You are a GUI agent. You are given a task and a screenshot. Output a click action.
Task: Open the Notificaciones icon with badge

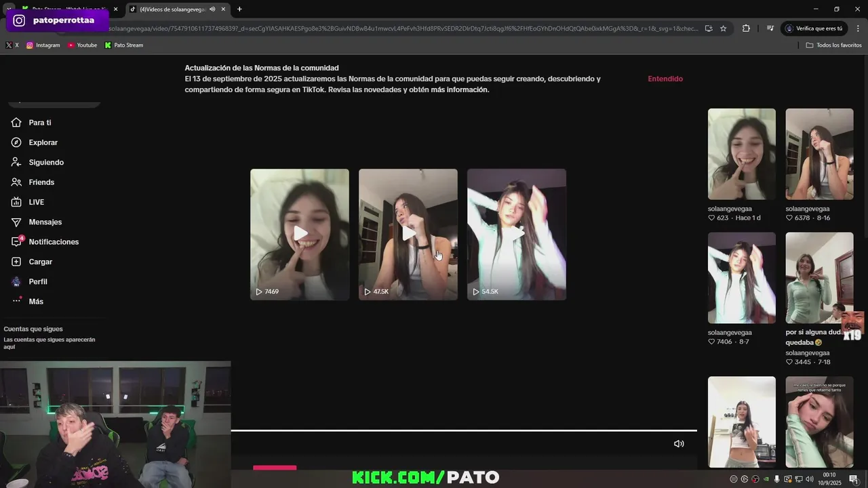tap(17, 241)
